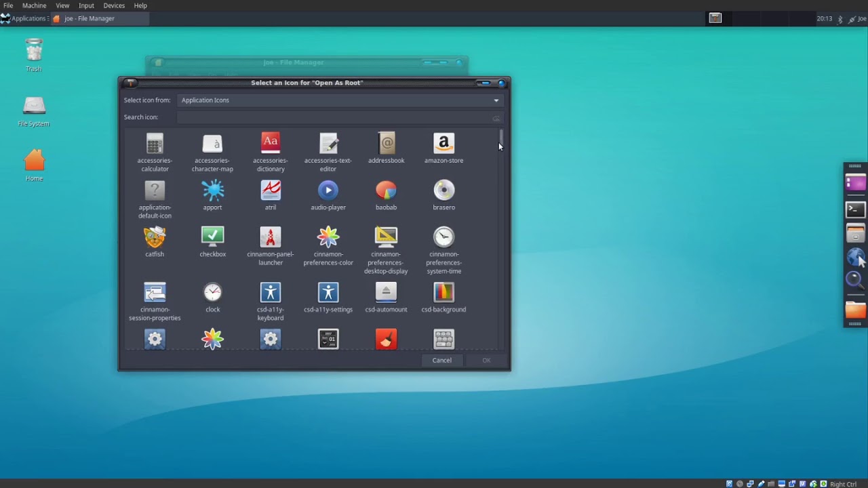The height and width of the screenshot is (488, 868).
Task: Click the OK button
Action: pyautogui.click(x=486, y=360)
